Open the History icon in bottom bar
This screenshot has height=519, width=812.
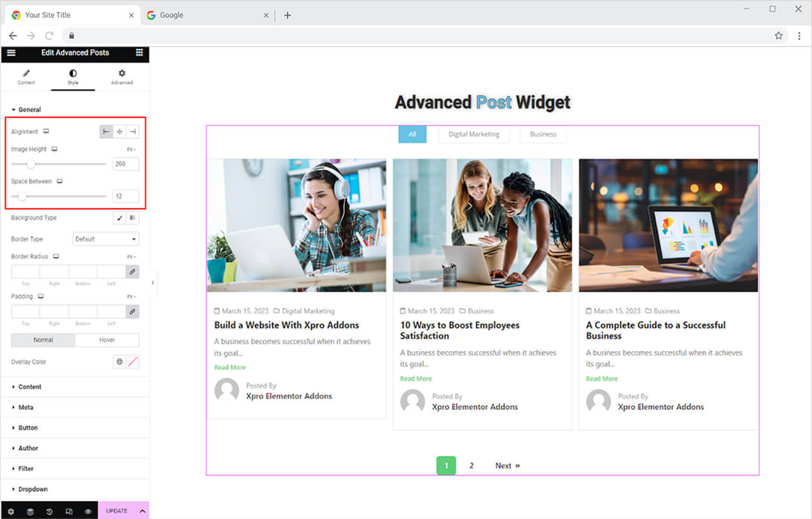[50, 511]
